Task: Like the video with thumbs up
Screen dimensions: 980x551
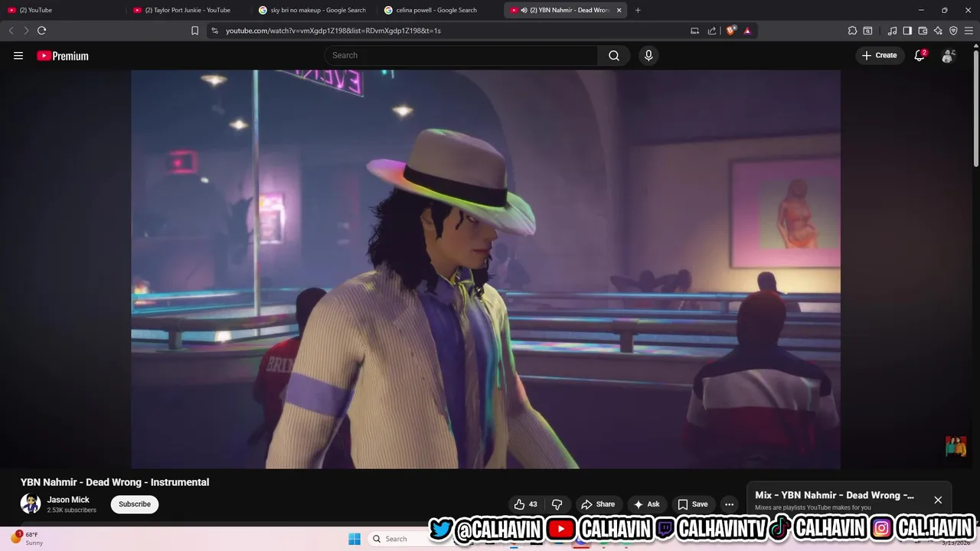Action: (526, 504)
